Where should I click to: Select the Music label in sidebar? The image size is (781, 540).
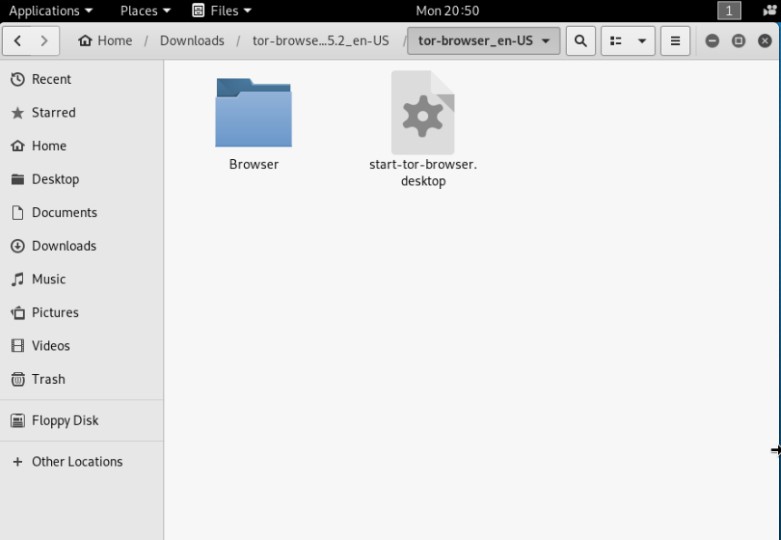[x=48, y=279]
